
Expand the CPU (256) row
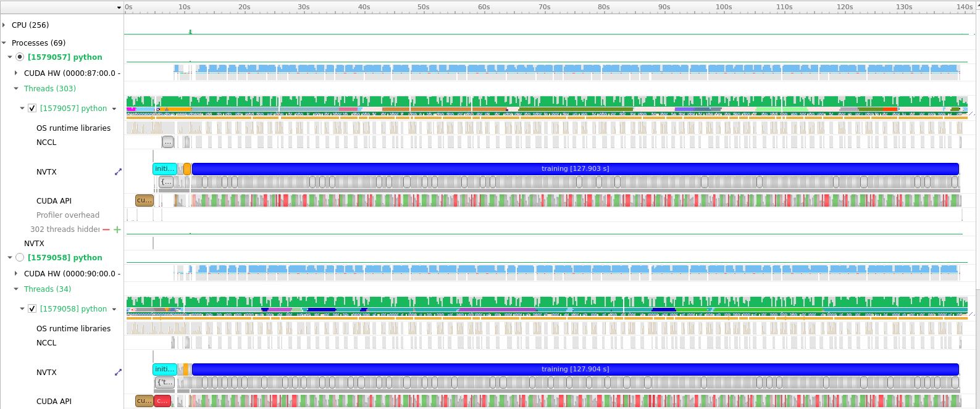coord(4,25)
